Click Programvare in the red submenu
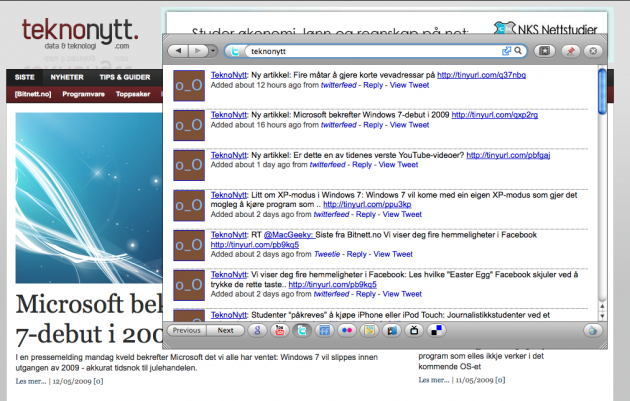This screenshot has height=401, width=630. [x=83, y=94]
